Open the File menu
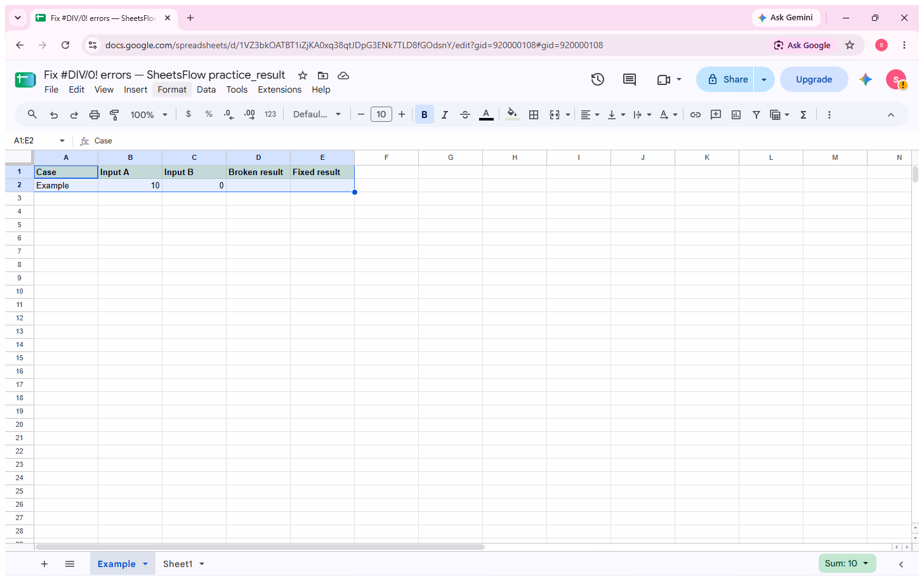The image size is (924, 581). click(51, 89)
